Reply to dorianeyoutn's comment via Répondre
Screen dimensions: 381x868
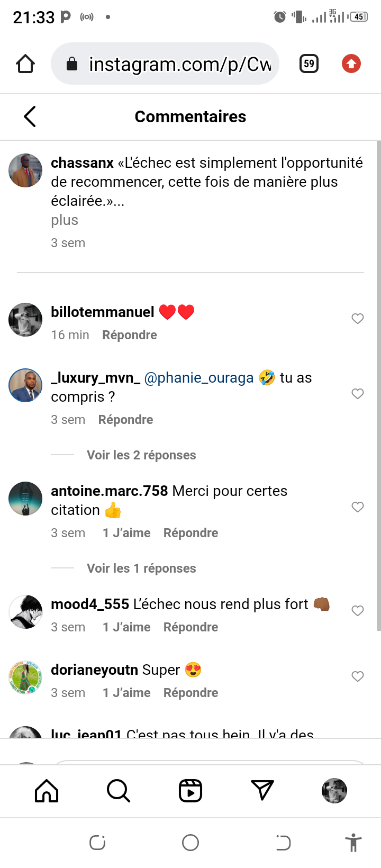tap(190, 693)
